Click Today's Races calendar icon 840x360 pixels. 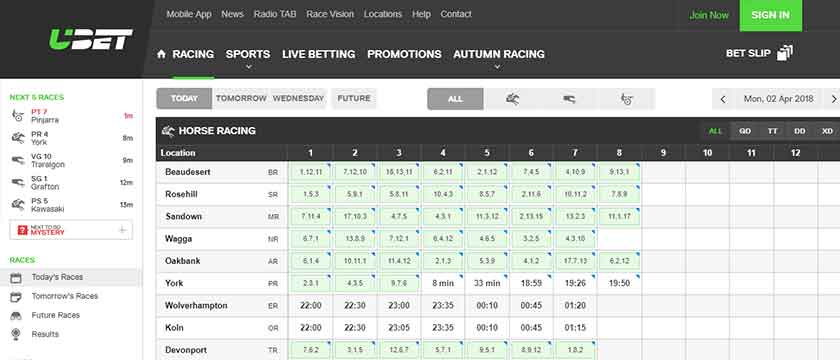(17, 278)
